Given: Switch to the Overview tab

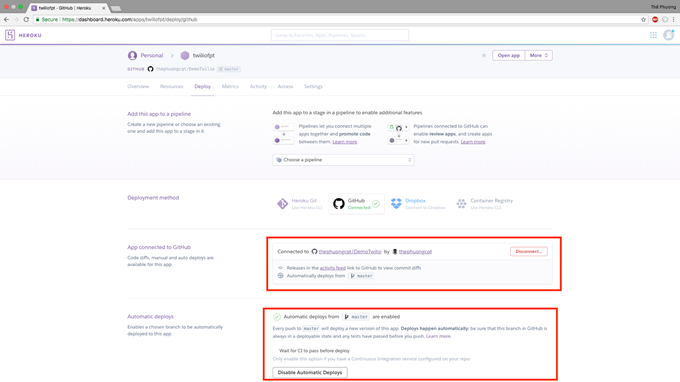Looking at the screenshot, I should pos(138,87).
